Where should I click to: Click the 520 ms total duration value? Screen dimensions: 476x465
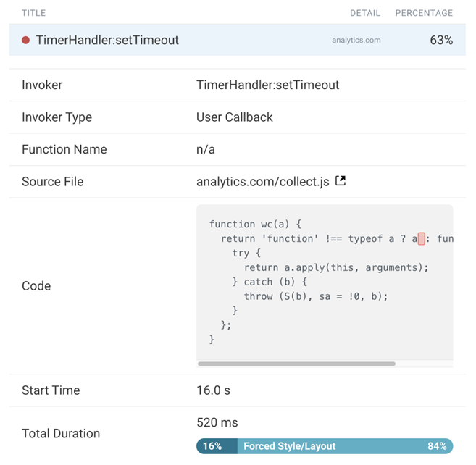click(x=217, y=422)
